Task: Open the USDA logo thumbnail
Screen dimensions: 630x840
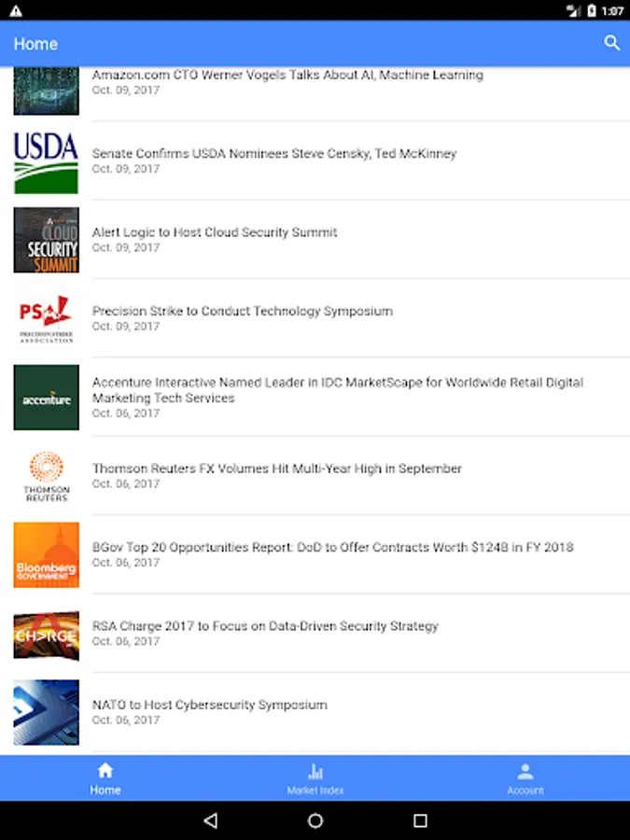Action: (x=46, y=161)
